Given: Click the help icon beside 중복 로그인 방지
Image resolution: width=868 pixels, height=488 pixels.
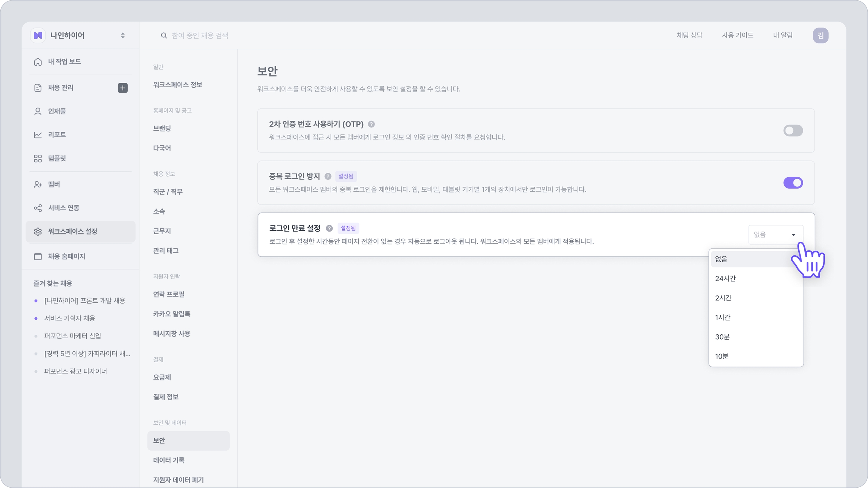Looking at the screenshot, I should coord(328,176).
